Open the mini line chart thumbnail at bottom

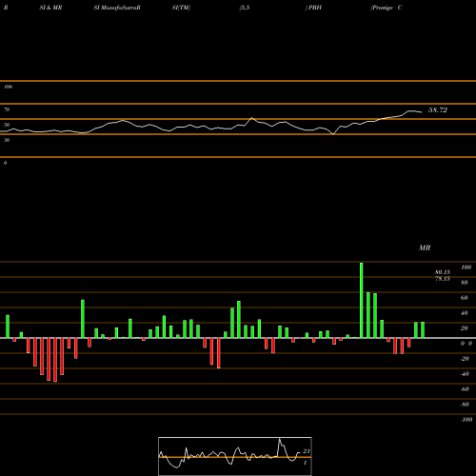click(235, 456)
